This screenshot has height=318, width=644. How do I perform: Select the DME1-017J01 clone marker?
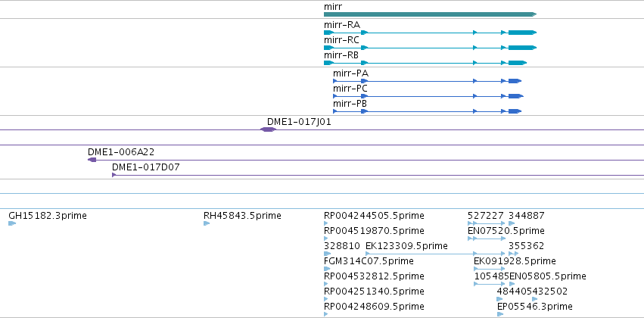click(x=269, y=129)
